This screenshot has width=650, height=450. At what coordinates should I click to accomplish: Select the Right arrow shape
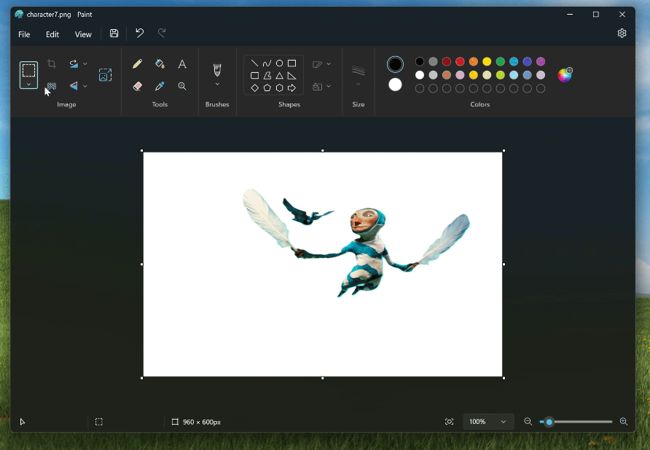[292, 88]
